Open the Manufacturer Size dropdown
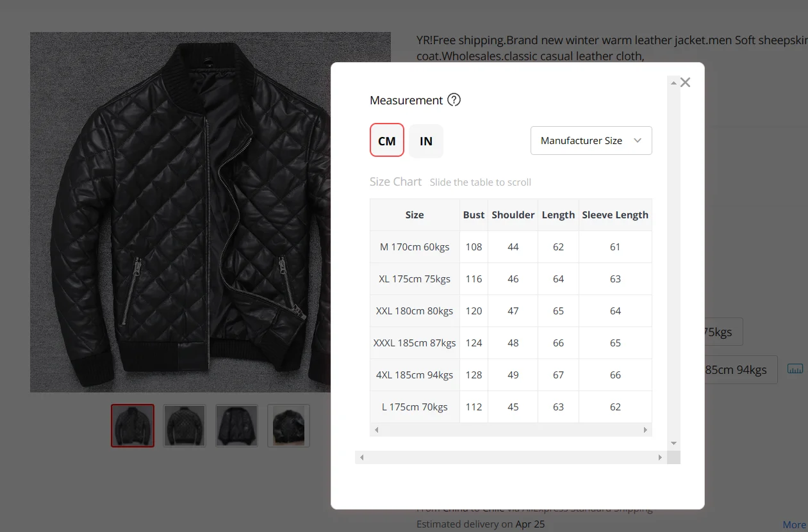The height and width of the screenshot is (532, 808). (x=591, y=141)
